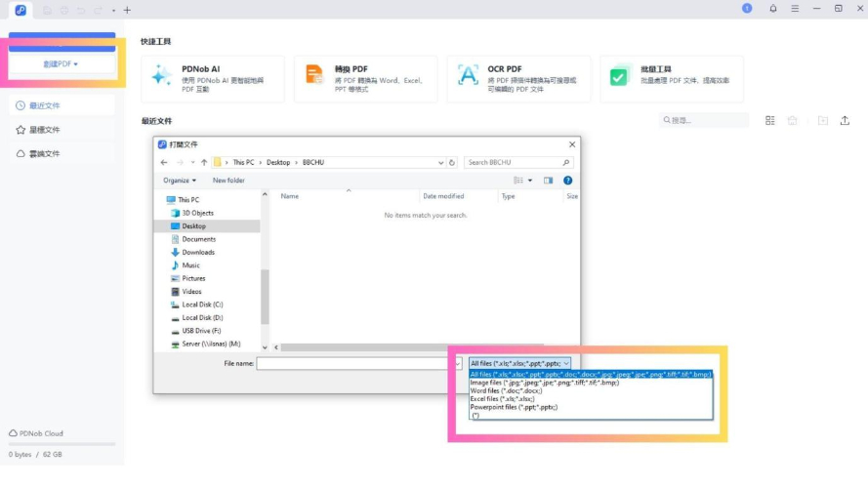Toggle the preview pane button in dialog
The height and width of the screenshot is (488, 868).
[549, 181]
